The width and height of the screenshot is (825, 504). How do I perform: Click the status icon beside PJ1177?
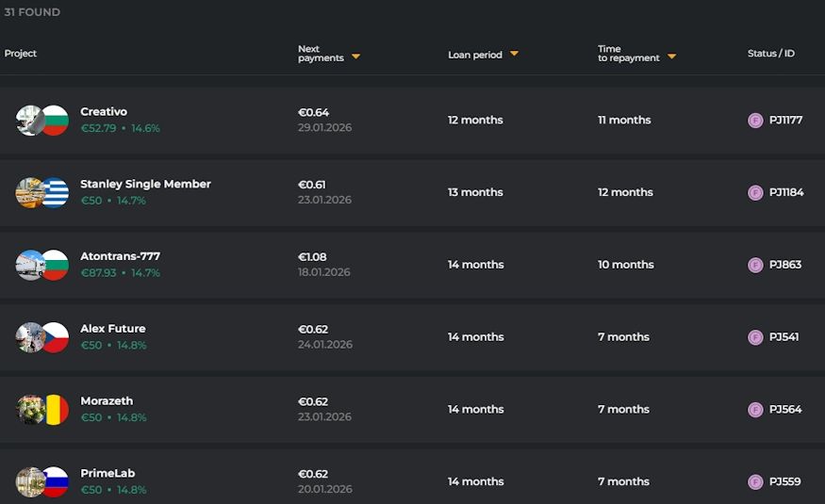tap(755, 121)
